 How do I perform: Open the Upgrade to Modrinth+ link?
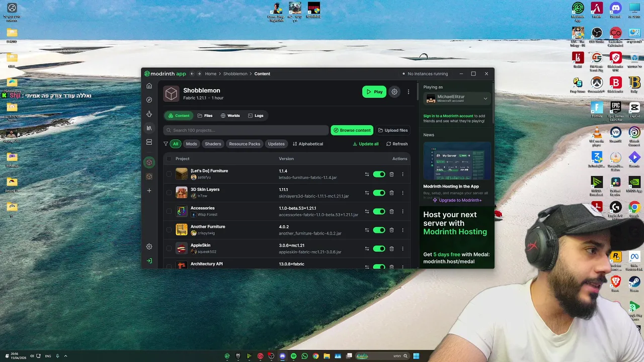click(457, 200)
